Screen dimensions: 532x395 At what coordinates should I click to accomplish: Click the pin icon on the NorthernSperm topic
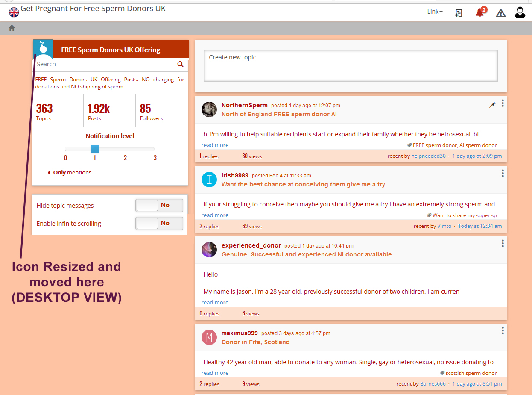[492, 105]
